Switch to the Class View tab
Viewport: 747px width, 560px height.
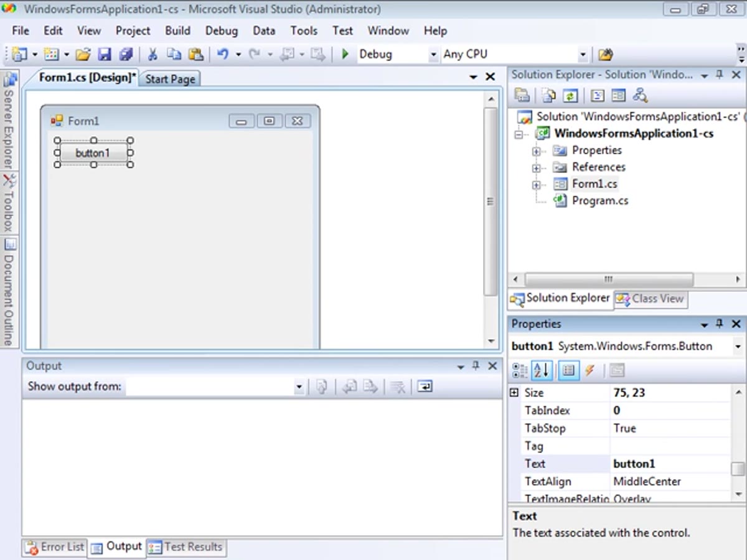(651, 299)
